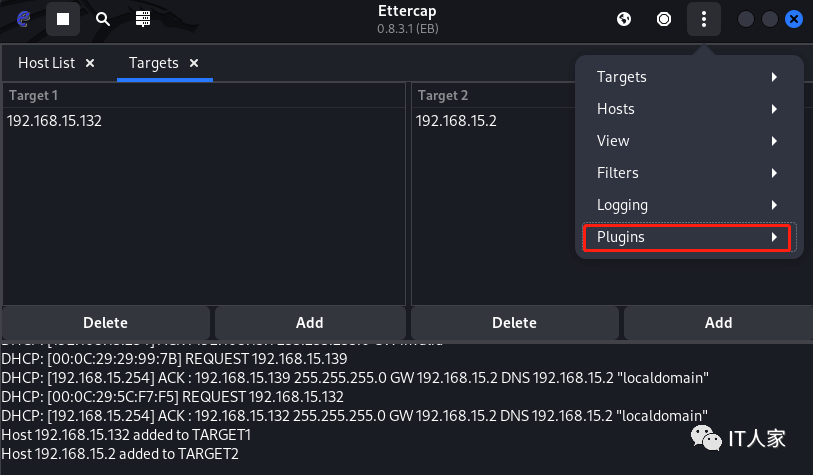The width and height of the screenshot is (813, 475).
Task: Select 192.168.15.2 in Target 2 list
Action: point(456,121)
